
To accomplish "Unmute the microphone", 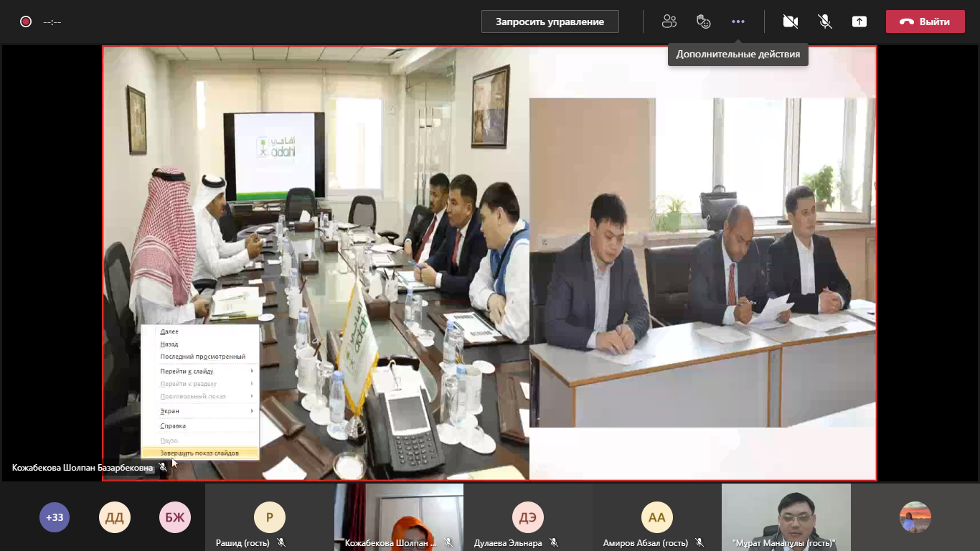I will point(825,22).
